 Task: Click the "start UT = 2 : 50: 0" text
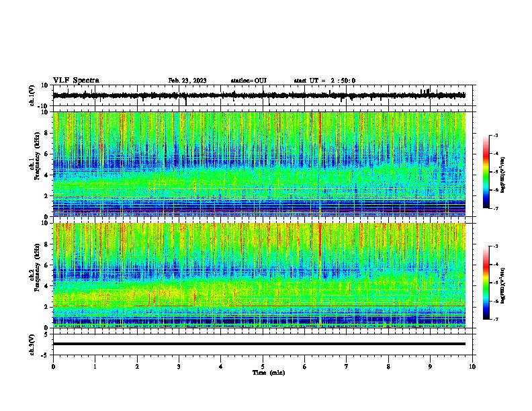click(x=324, y=81)
